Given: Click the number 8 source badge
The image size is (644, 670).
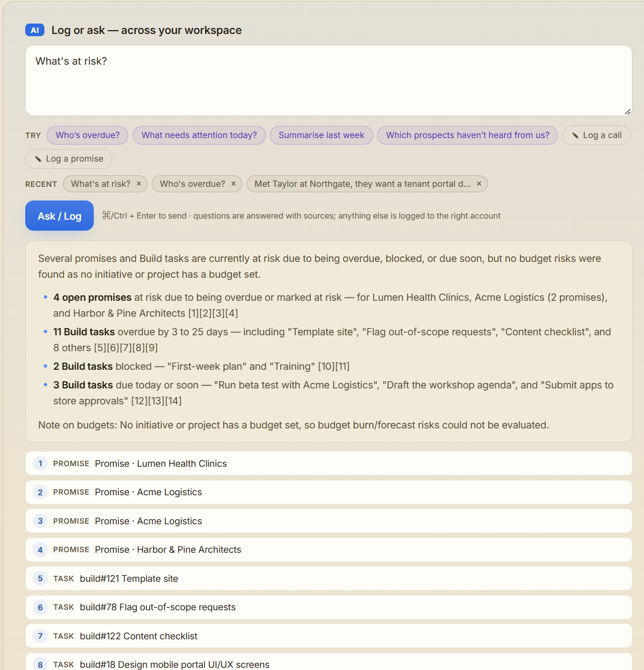Looking at the screenshot, I should point(40,665).
